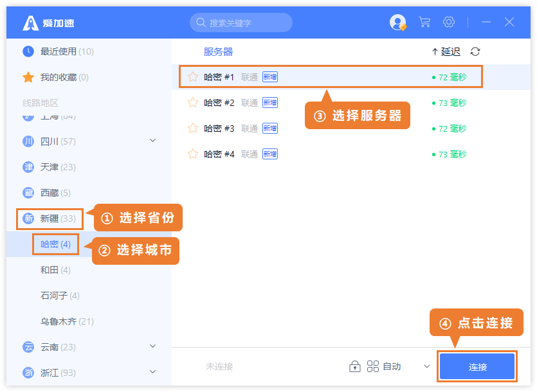Viewport: 537px width, 392px height.
Task: Click the 川 province badge icon
Action: click(28, 141)
